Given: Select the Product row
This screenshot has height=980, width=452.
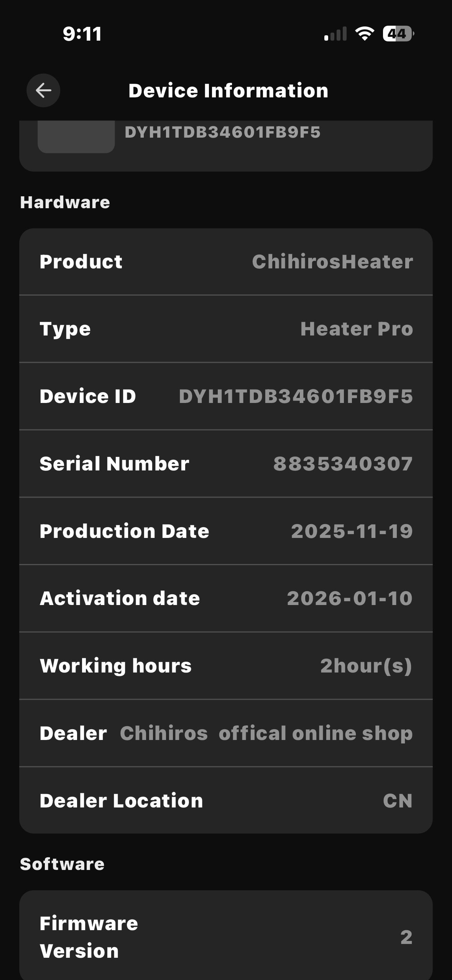Looking at the screenshot, I should click(x=226, y=262).
